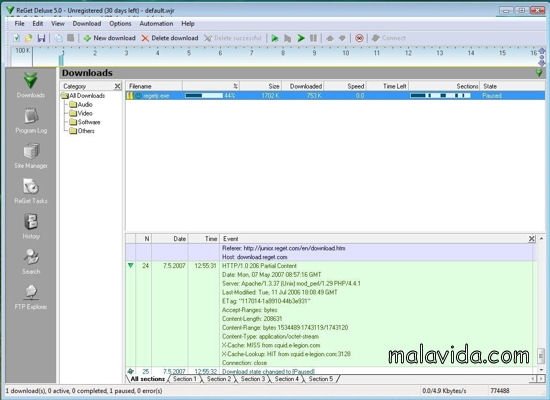Screen dimensions: 550x400
Task: Click the open folder toolbar icon
Action: coord(28,38)
